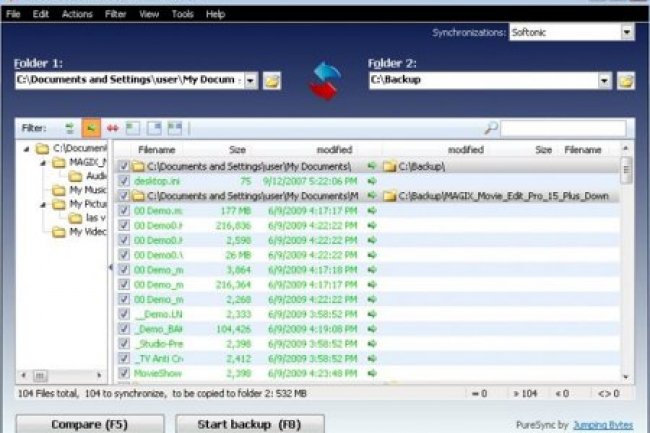Browse for Folder 2 with folder icon

(x=626, y=81)
